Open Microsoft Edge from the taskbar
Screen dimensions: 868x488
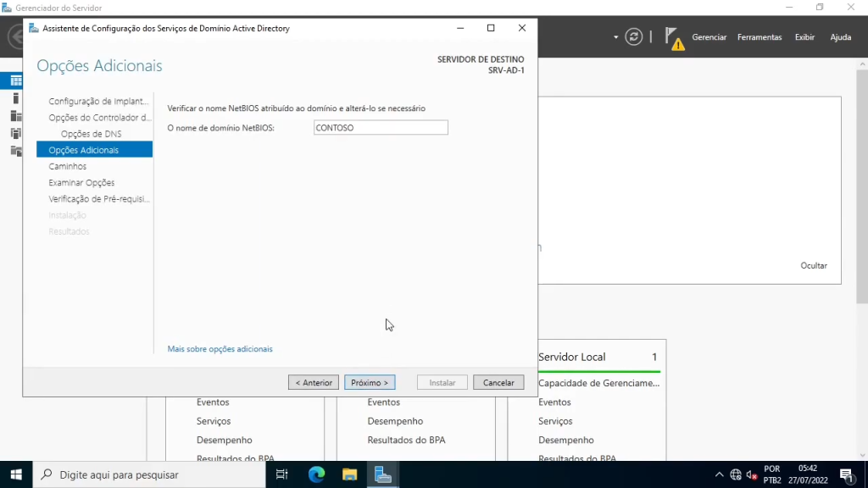click(316, 474)
